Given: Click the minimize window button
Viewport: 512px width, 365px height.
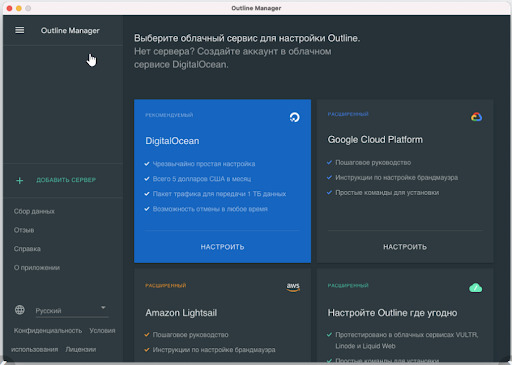Looking at the screenshot, I should (x=19, y=8).
